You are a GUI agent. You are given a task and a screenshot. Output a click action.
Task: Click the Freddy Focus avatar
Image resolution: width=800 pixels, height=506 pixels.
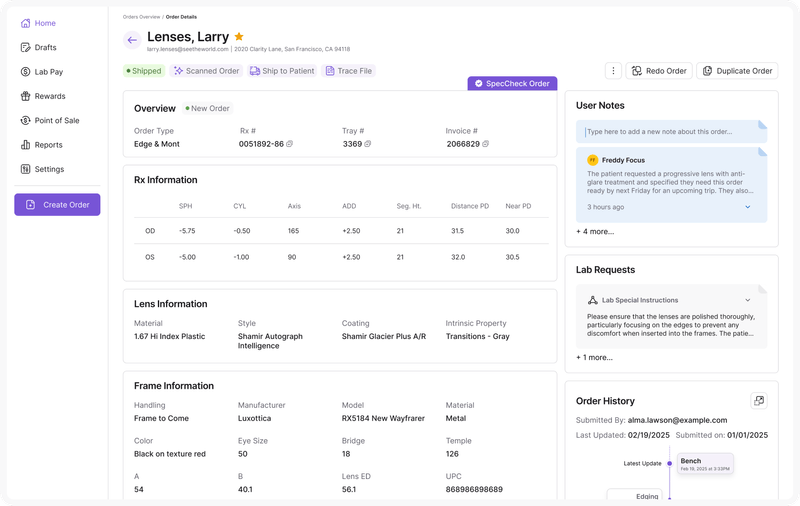(592, 160)
